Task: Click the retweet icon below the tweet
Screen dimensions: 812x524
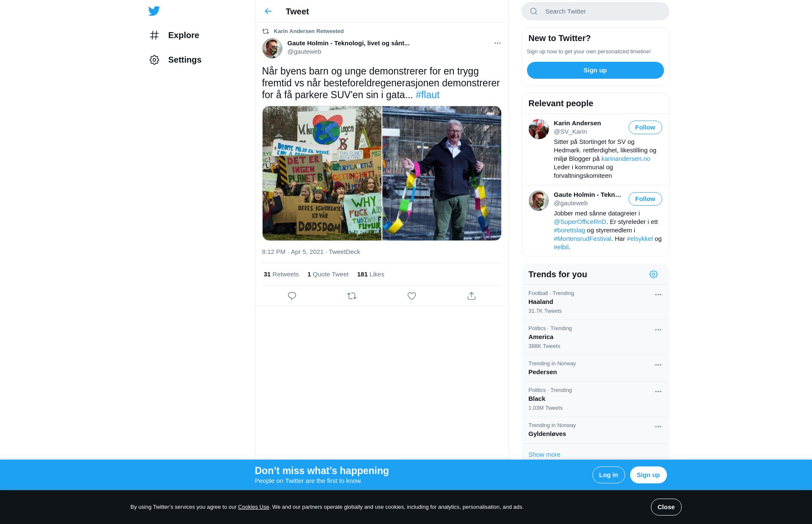Action: (x=352, y=296)
